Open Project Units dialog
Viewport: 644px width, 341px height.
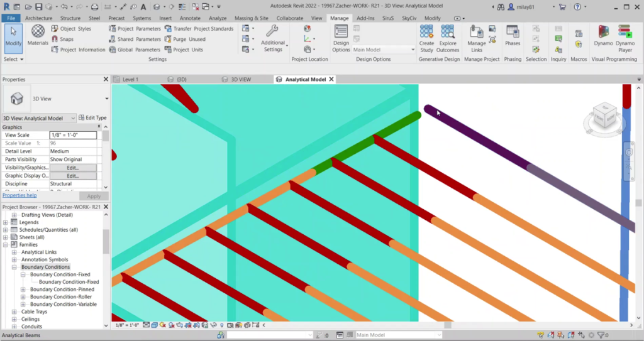[184, 50]
